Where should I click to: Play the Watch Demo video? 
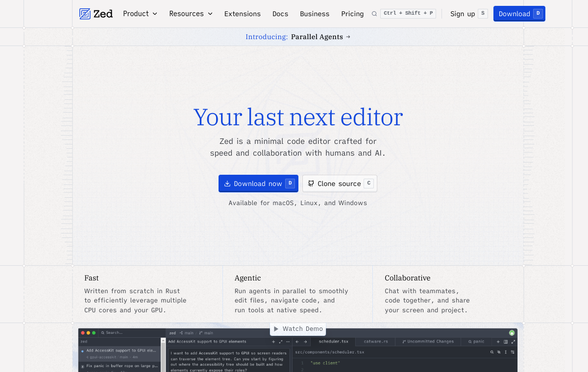tap(298, 329)
